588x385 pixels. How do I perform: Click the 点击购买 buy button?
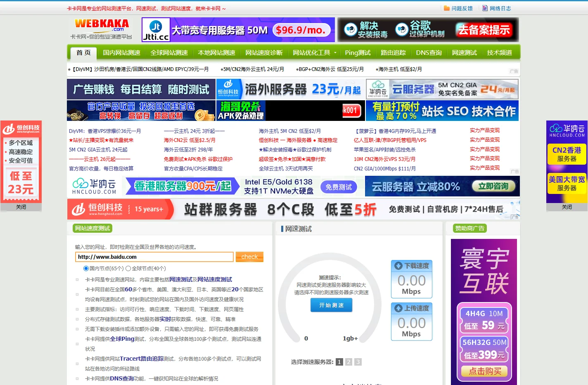tap(485, 371)
